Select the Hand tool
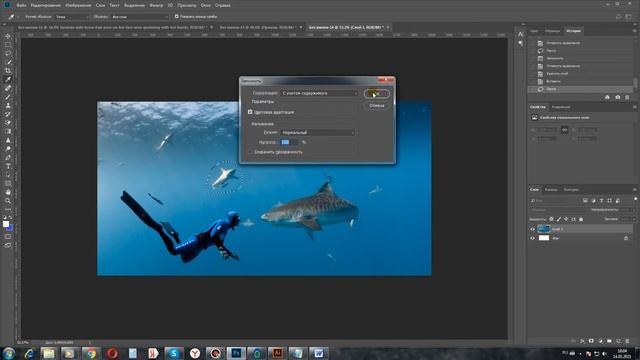640x360 pixels. coord(8,192)
